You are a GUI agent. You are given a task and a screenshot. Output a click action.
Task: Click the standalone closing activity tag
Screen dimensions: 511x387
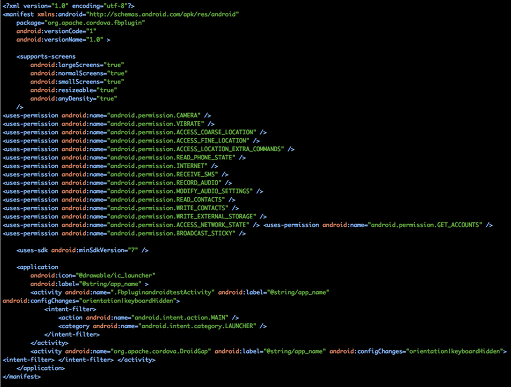[49, 343]
